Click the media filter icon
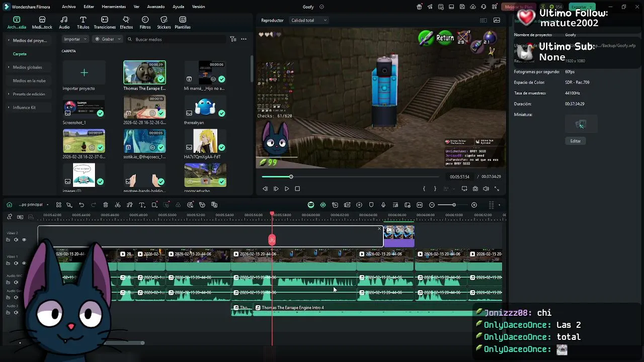 [x=233, y=39]
